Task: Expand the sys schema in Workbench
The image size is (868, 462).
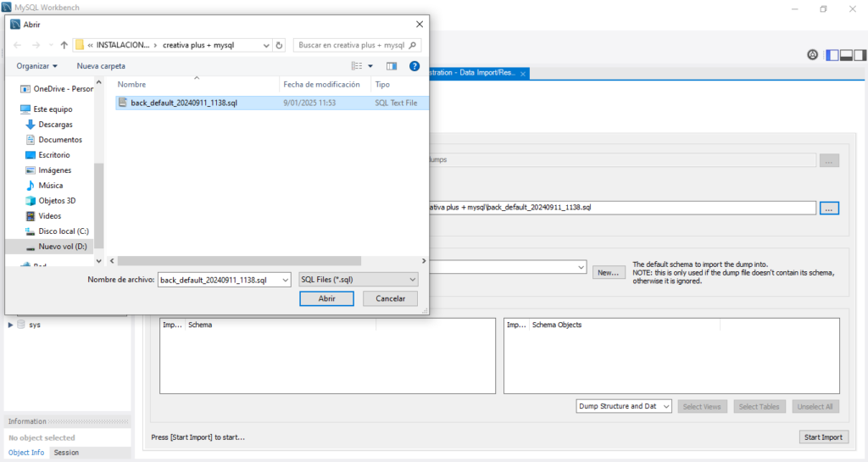Action: point(10,325)
